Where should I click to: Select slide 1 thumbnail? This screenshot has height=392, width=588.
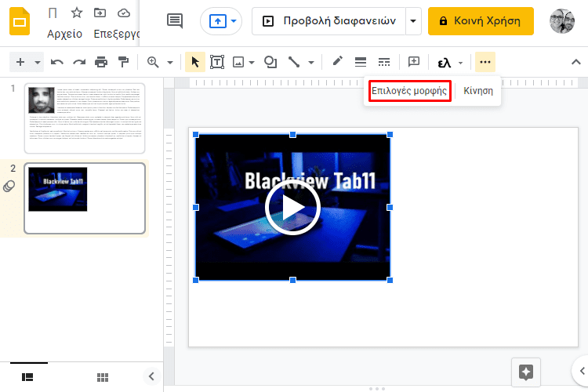85,118
